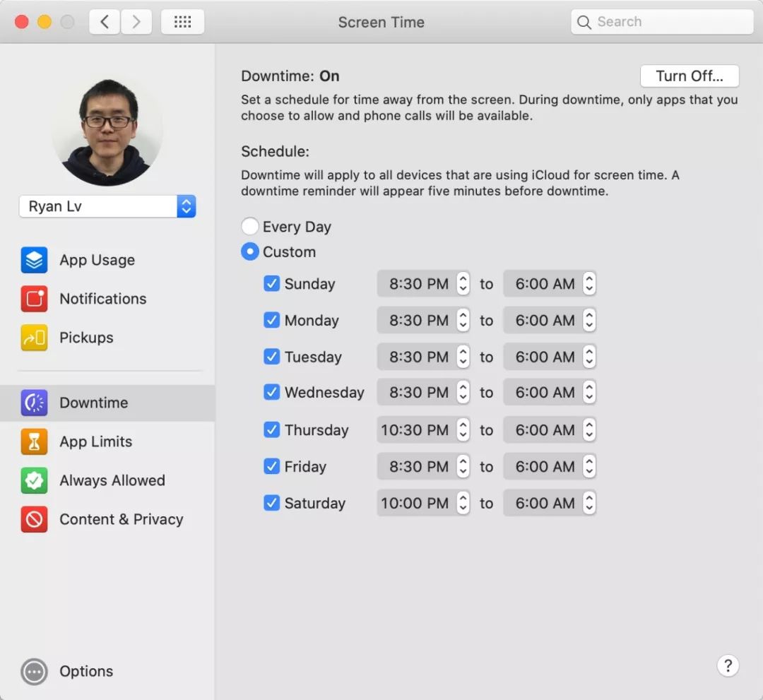The image size is (763, 700).
Task: Click the orange App Limits hourglass icon
Action: (x=34, y=441)
